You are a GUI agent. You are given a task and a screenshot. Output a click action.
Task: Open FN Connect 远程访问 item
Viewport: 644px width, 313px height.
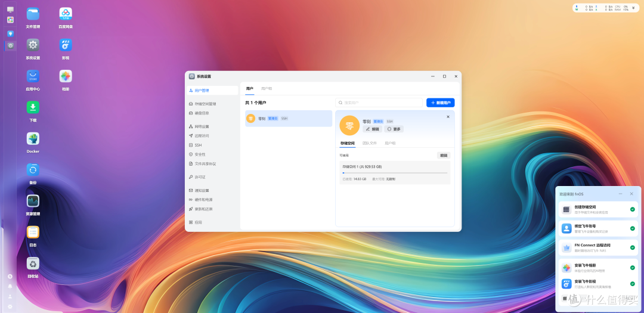[597, 247]
